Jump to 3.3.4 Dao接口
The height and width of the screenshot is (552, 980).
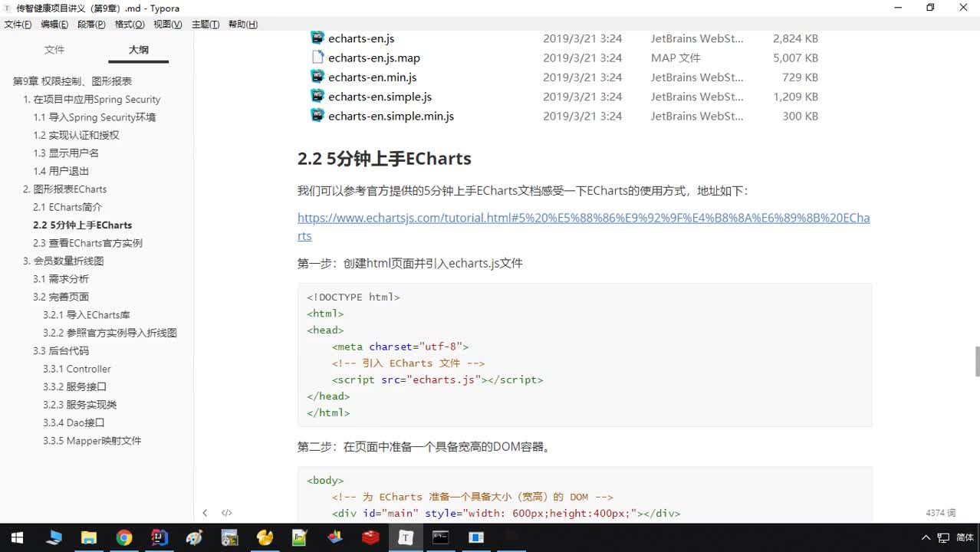74,422
